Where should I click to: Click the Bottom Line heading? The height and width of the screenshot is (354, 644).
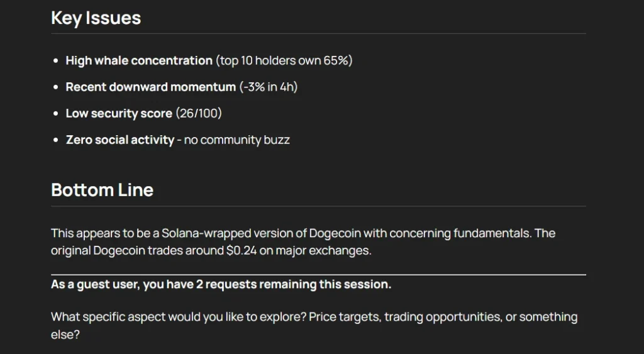point(102,190)
